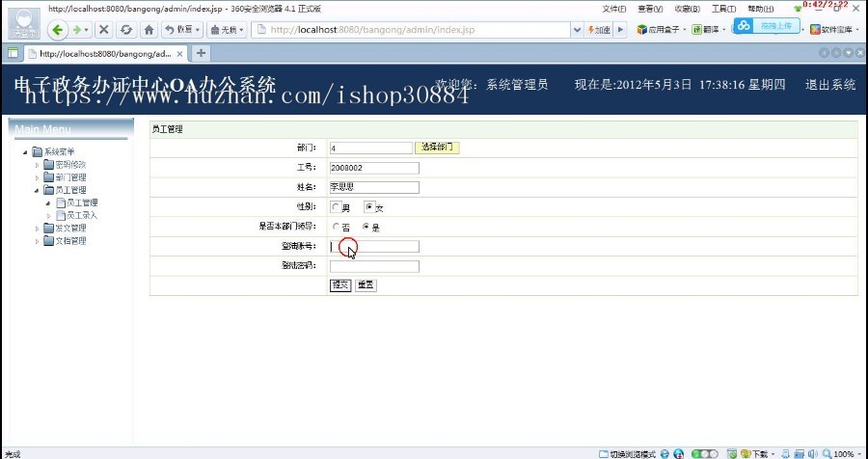Expand the 密码修改 tree arrow
This screenshot has width=868, height=459.
[38, 165]
